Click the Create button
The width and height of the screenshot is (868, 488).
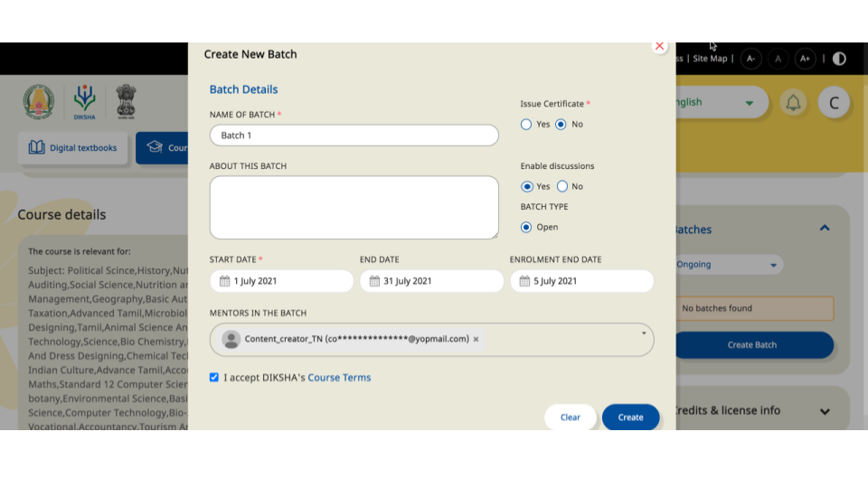tap(630, 418)
